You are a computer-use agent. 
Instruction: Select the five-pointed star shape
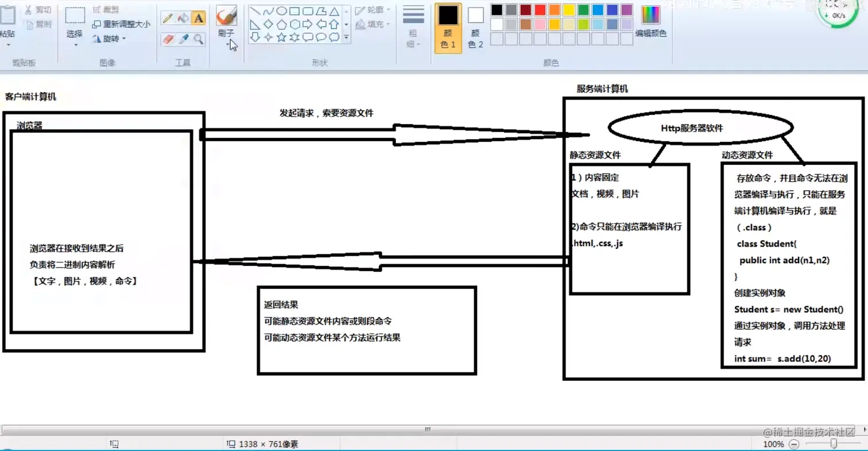point(282,37)
